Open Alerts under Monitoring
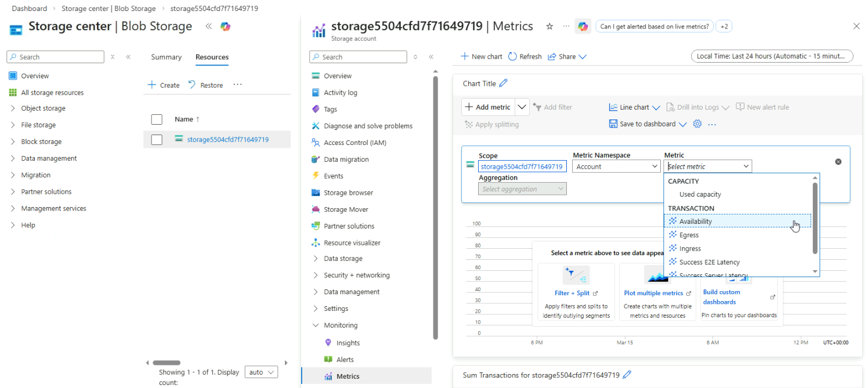The width and height of the screenshot is (868, 388). coord(345,360)
